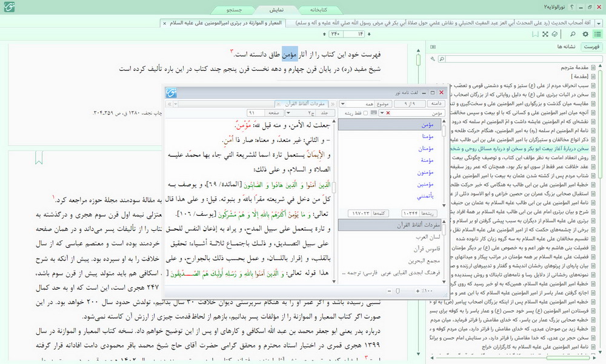The image size is (606, 364).
Task: Zoom out with the minus button in the dictionary
Action: tap(389, 291)
